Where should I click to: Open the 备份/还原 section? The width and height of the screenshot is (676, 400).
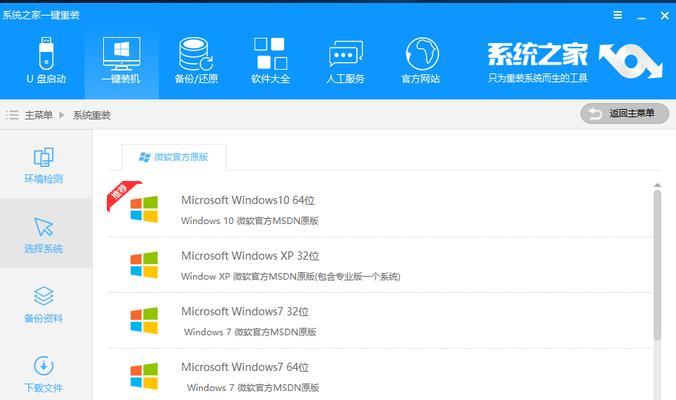click(x=196, y=60)
